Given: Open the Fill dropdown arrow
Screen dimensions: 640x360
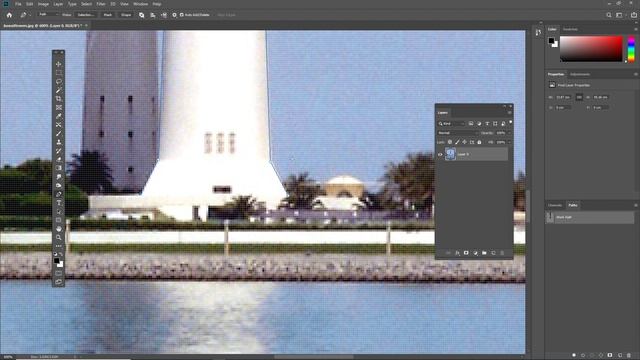Looking at the screenshot, I should 509,142.
